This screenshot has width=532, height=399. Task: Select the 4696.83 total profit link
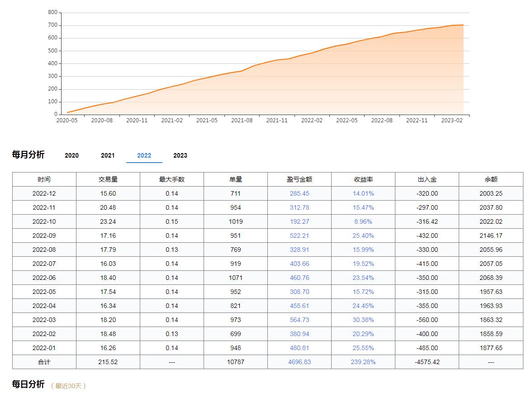(x=299, y=362)
